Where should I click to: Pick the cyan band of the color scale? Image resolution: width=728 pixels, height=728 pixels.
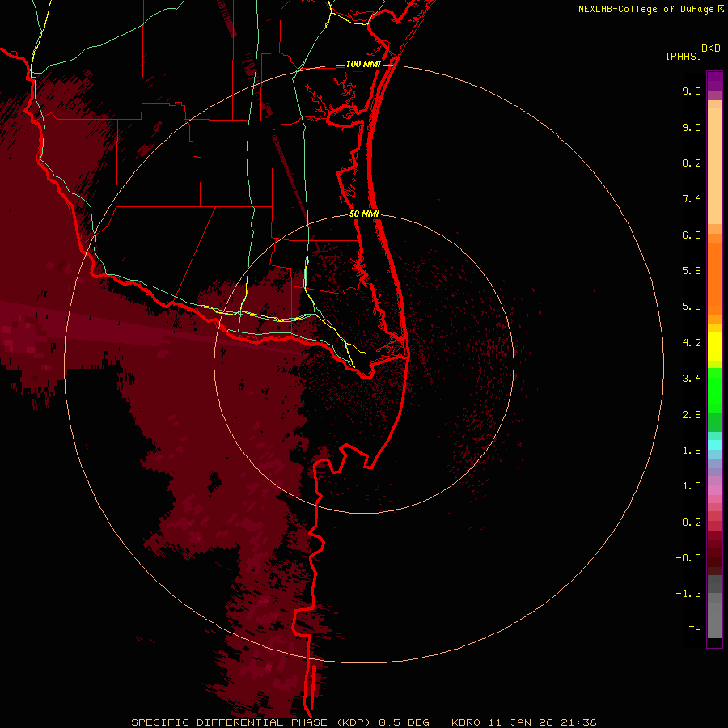(714, 445)
